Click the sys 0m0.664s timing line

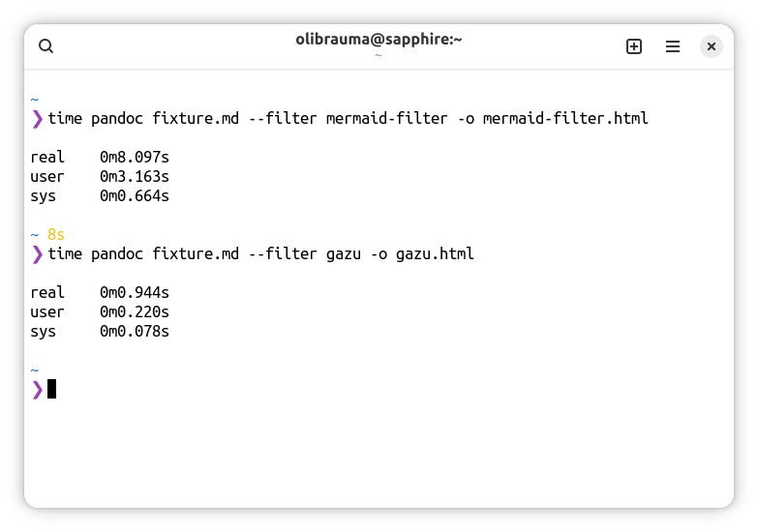click(x=100, y=196)
